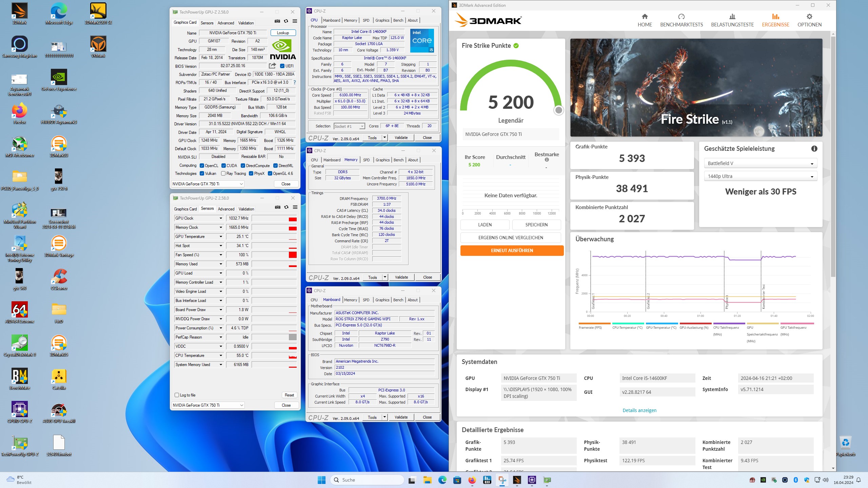Screen dimensions: 868x488
Task: Expand the CPU Temperature sensor dropdown
Action: (221, 355)
